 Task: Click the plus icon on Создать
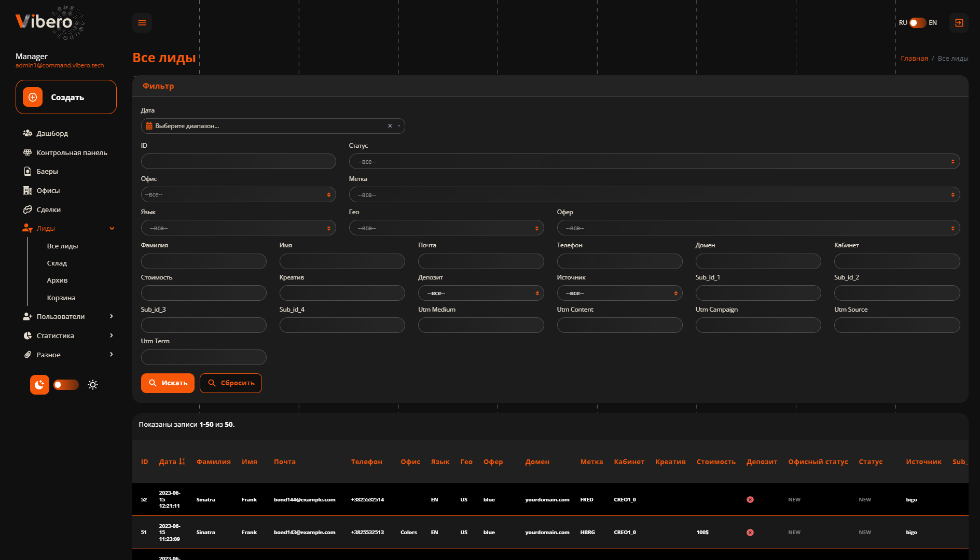coord(33,97)
